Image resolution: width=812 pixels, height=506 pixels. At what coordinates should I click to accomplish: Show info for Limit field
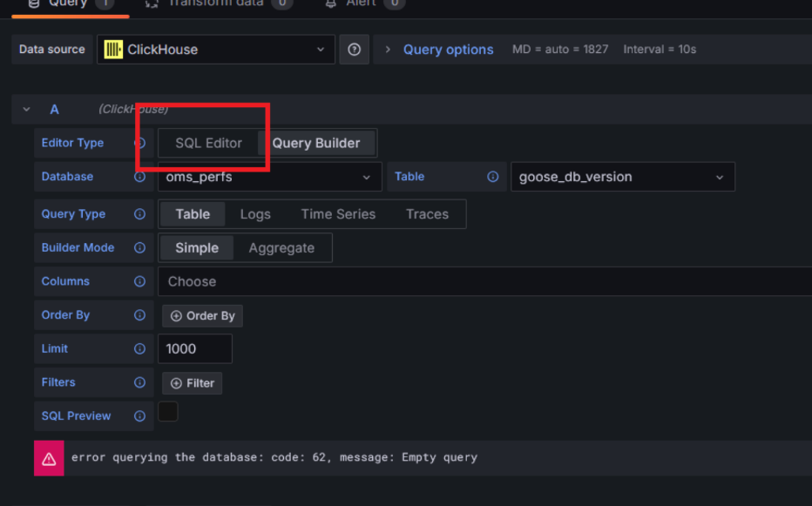pyautogui.click(x=139, y=348)
